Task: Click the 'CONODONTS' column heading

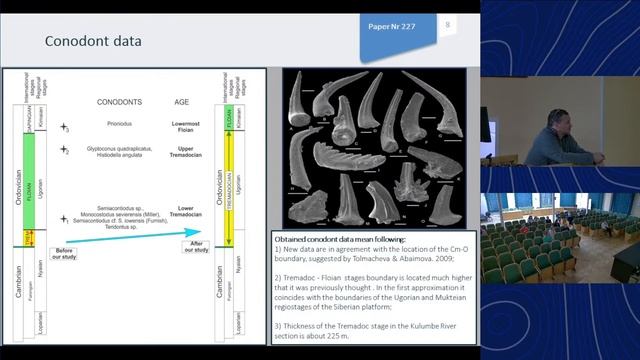Action: click(119, 102)
